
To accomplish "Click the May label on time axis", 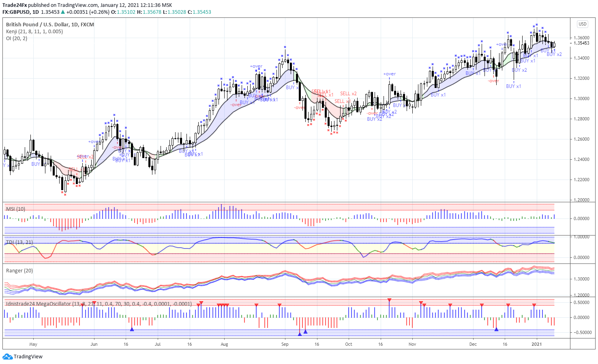I will pos(33,345).
